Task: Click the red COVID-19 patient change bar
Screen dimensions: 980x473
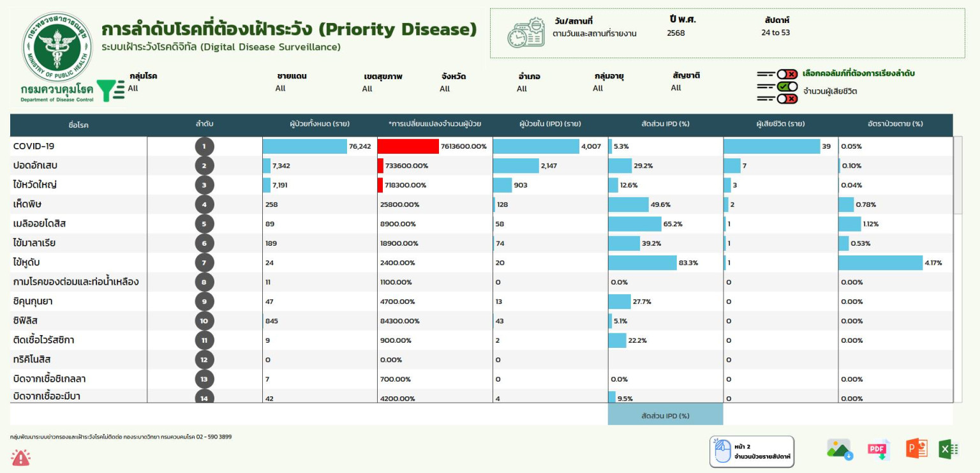Action: coord(408,146)
